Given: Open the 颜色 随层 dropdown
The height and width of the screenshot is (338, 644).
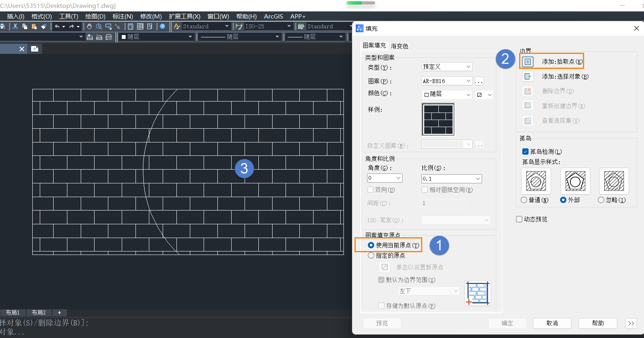Looking at the screenshot, I should coord(447,94).
